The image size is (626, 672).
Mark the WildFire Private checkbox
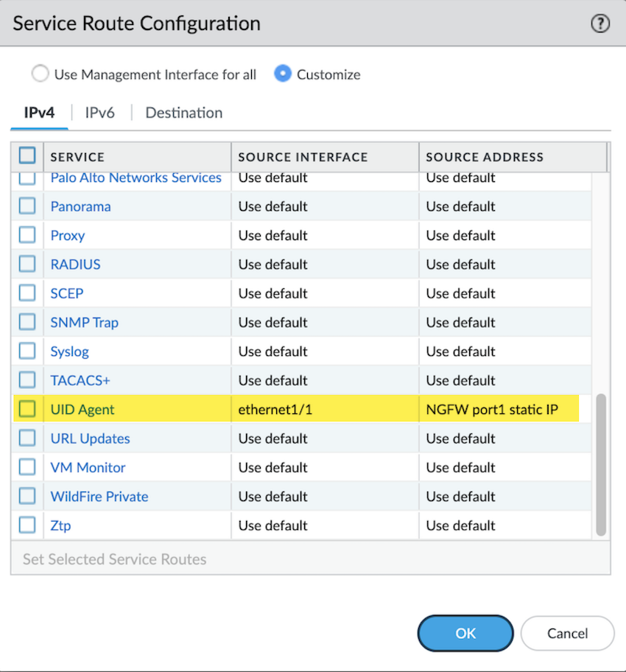tap(27, 496)
